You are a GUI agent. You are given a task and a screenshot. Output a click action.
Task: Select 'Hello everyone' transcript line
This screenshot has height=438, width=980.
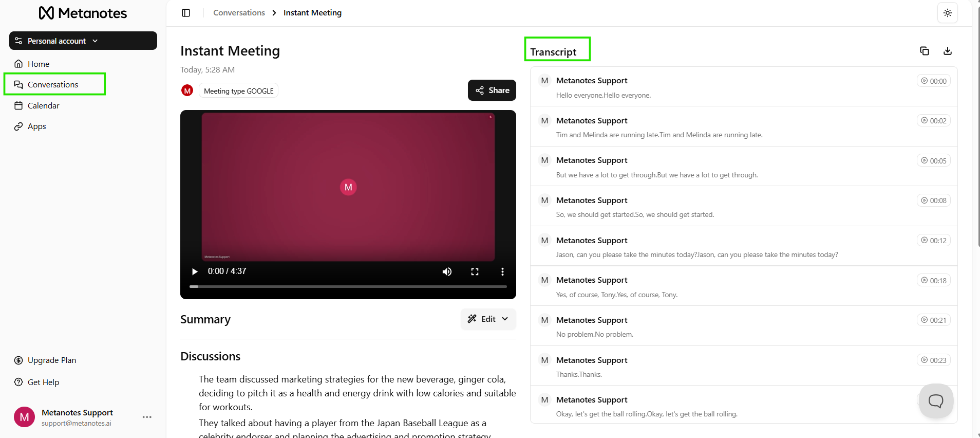click(604, 96)
